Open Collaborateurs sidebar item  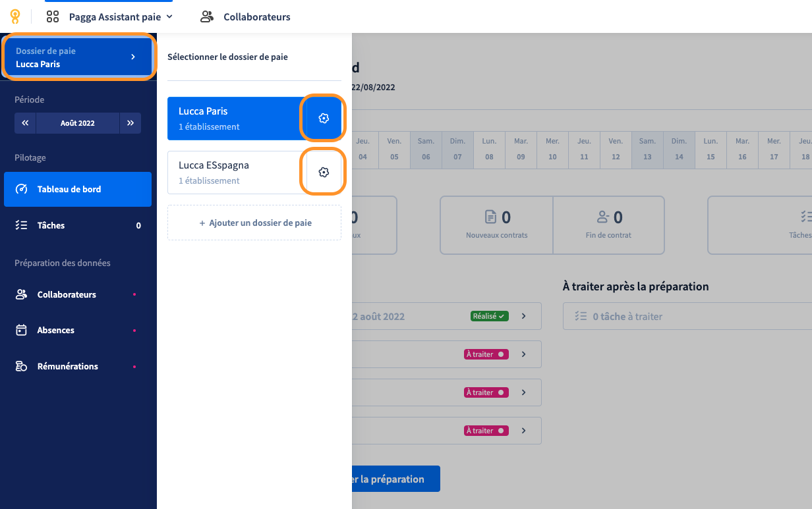point(78,294)
